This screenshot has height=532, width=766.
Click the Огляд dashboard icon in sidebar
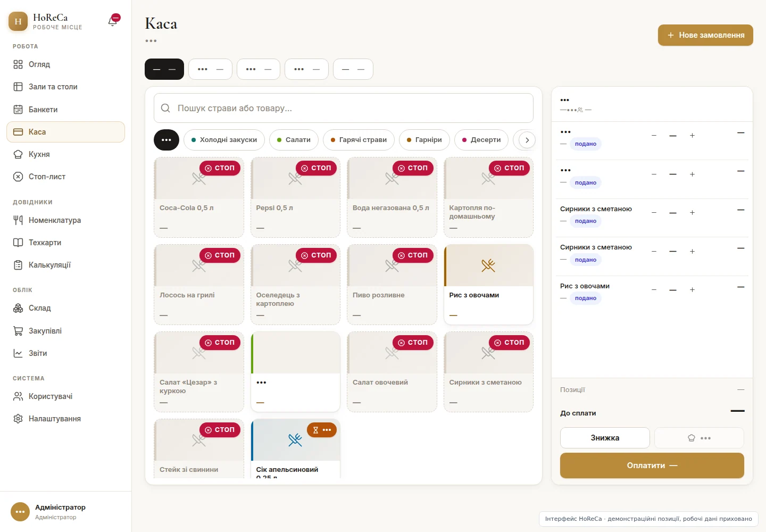pos(18,64)
